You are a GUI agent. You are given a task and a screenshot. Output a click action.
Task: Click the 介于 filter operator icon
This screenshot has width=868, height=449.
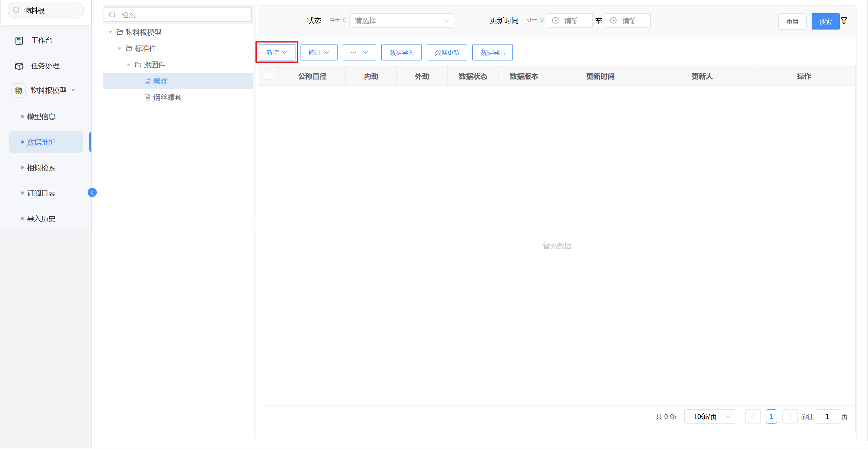click(x=542, y=20)
